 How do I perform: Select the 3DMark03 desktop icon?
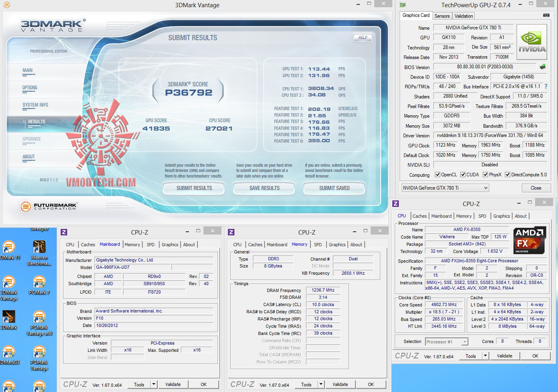[x=9, y=355]
